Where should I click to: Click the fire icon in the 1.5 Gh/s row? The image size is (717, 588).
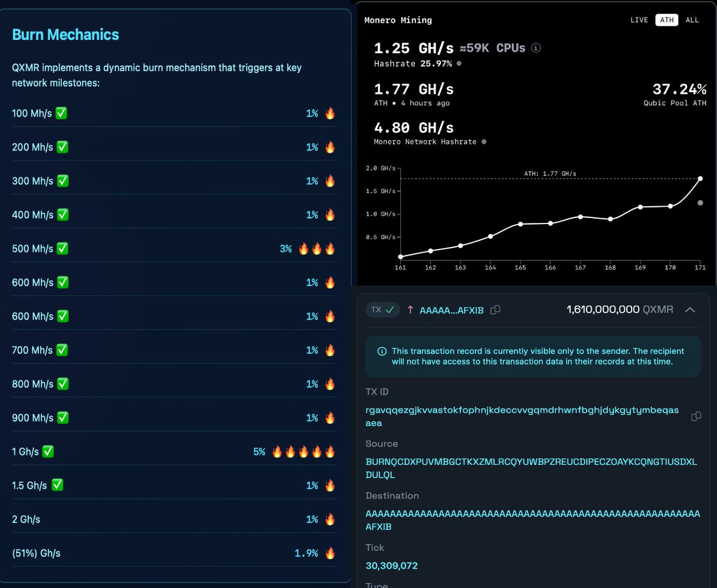(x=330, y=485)
